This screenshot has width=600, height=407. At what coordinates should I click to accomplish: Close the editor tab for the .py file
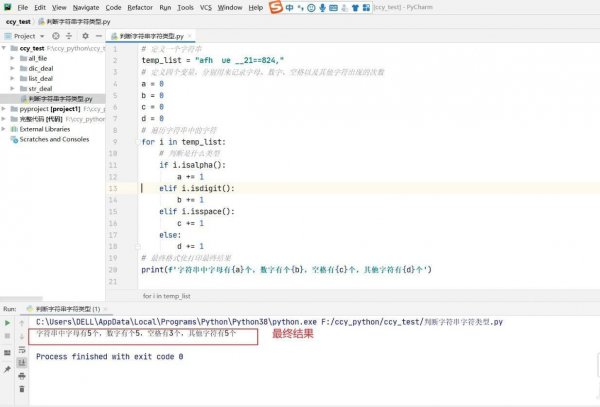189,36
